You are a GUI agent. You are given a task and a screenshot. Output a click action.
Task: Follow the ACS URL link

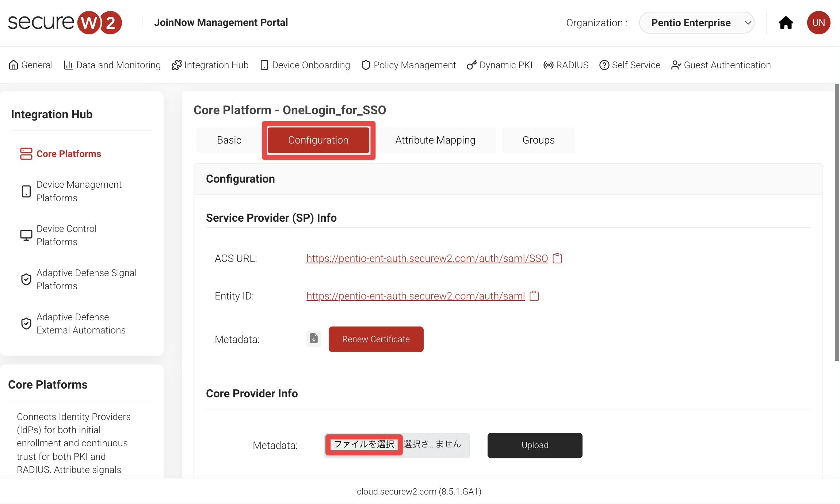click(427, 258)
